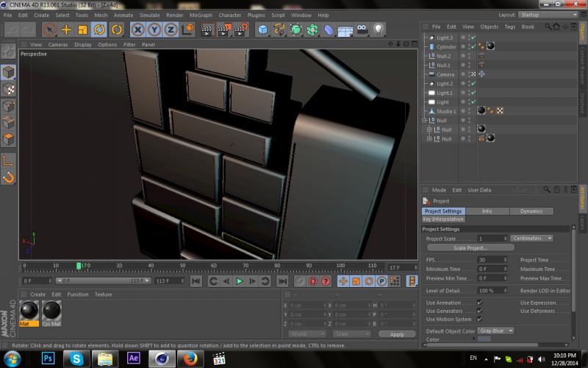The width and height of the screenshot is (588, 368).
Task: Switch to the Dynamics tab
Action: coord(531,211)
